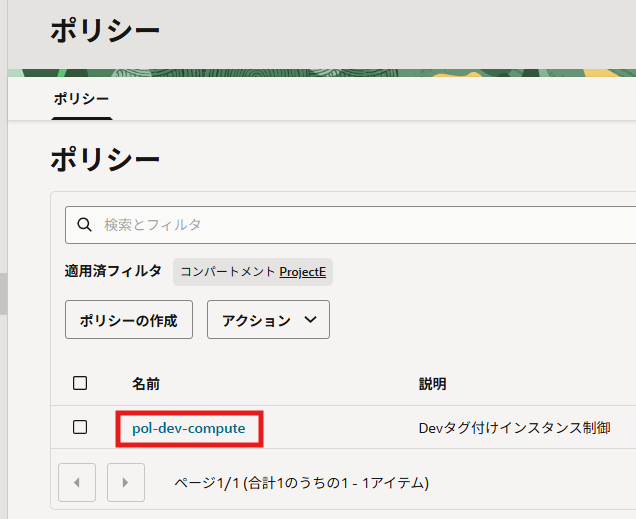The width and height of the screenshot is (636, 519).
Task: Go to the previous page arrow
Action: [77, 482]
